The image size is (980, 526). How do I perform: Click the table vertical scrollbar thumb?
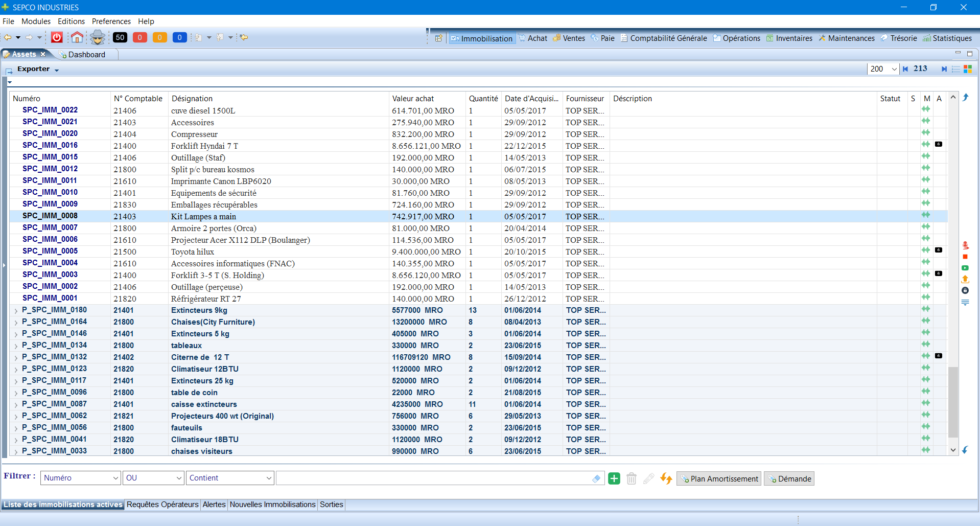[953, 402]
